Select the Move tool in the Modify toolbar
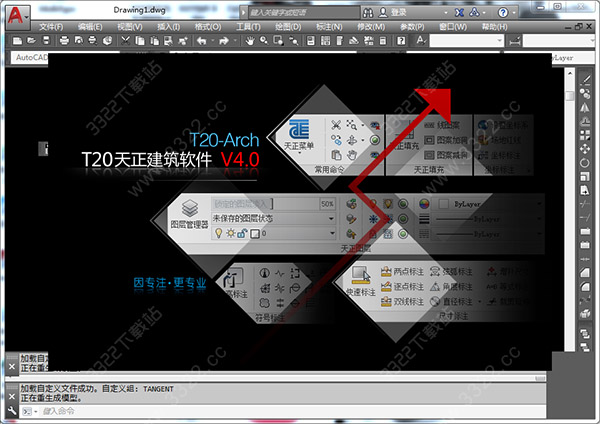This screenshot has height=424, width=600. pos(585,149)
